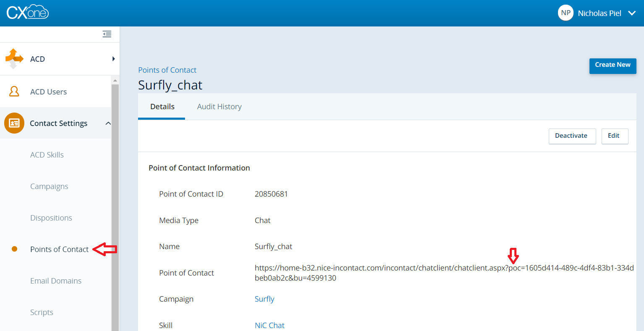Click the Create New button

click(x=613, y=66)
